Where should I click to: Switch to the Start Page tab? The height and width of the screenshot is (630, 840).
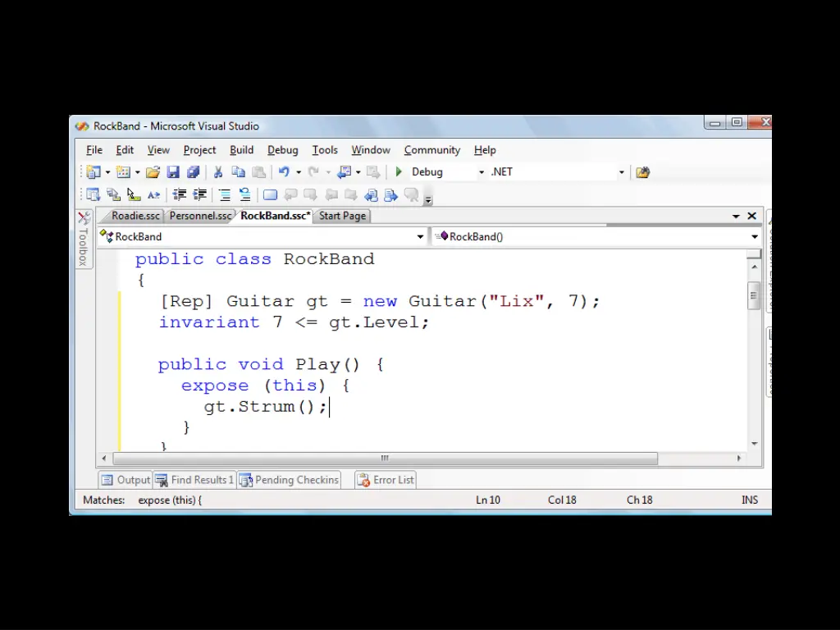342,216
